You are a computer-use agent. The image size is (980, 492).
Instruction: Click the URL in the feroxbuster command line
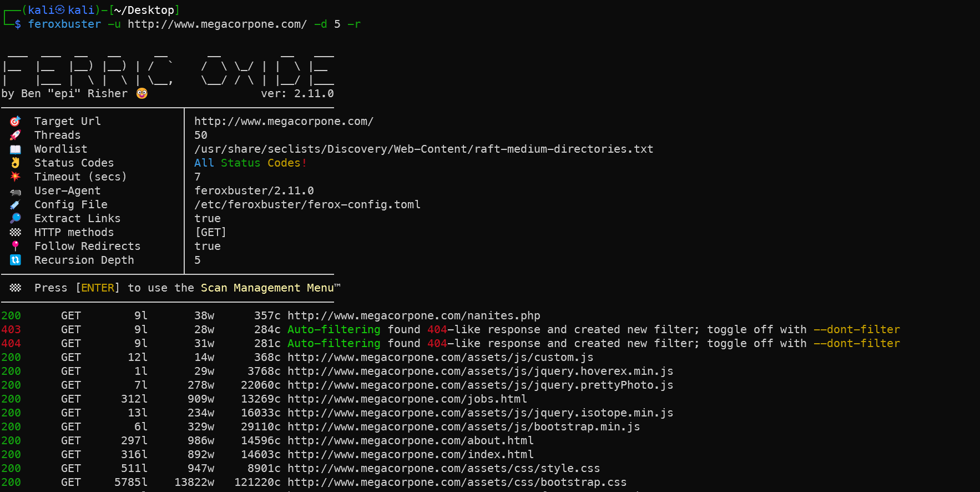click(x=218, y=24)
